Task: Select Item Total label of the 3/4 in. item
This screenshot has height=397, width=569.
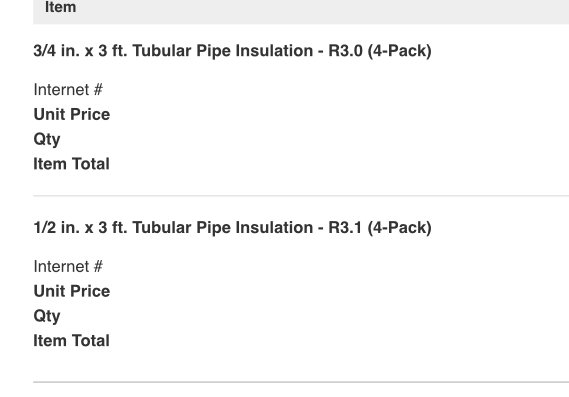Action: 71,164
